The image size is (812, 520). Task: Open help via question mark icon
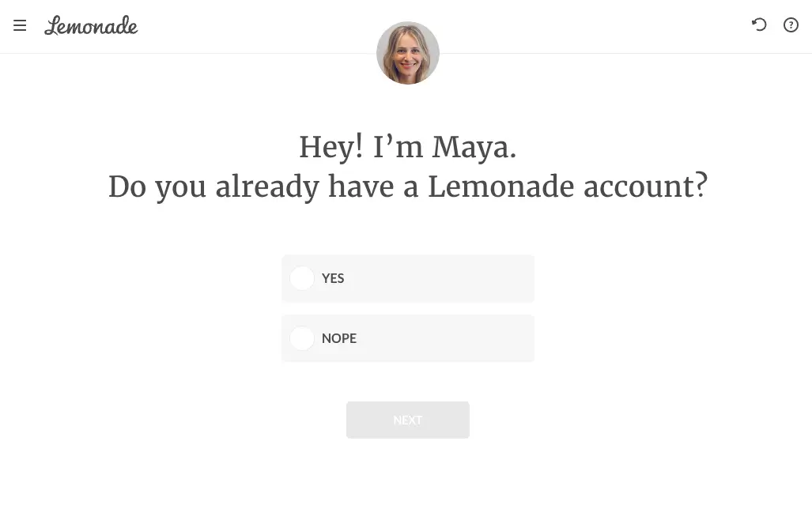pos(791,25)
